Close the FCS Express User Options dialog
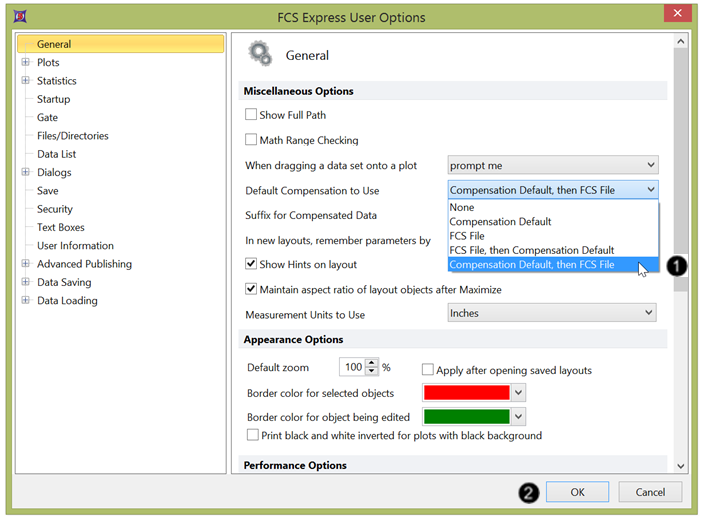The height and width of the screenshot is (517, 701). (678, 13)
